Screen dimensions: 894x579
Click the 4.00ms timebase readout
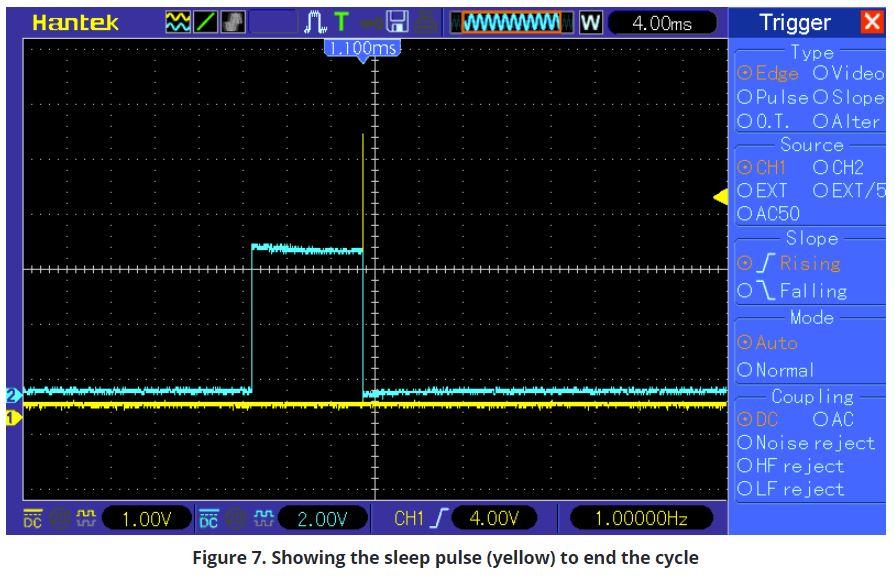click(661, 23)
